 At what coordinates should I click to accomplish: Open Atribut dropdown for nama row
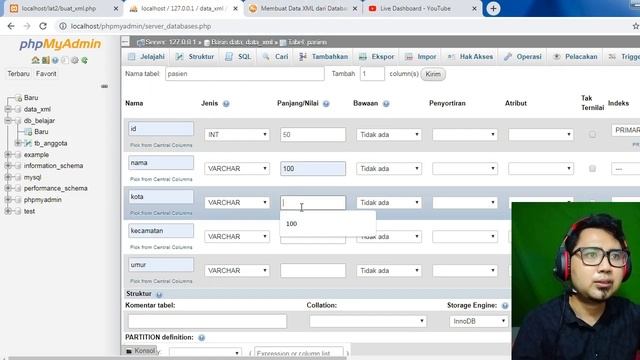tap(541, 169)
